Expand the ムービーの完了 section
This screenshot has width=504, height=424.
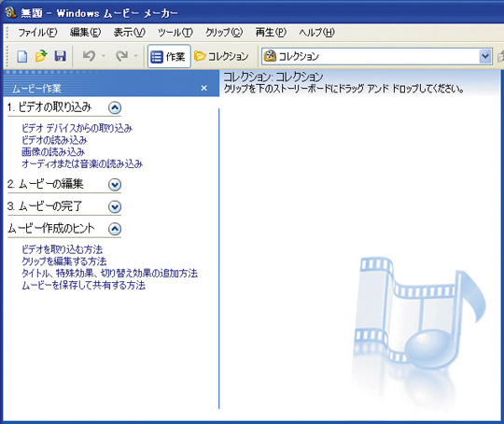point(115,206)
